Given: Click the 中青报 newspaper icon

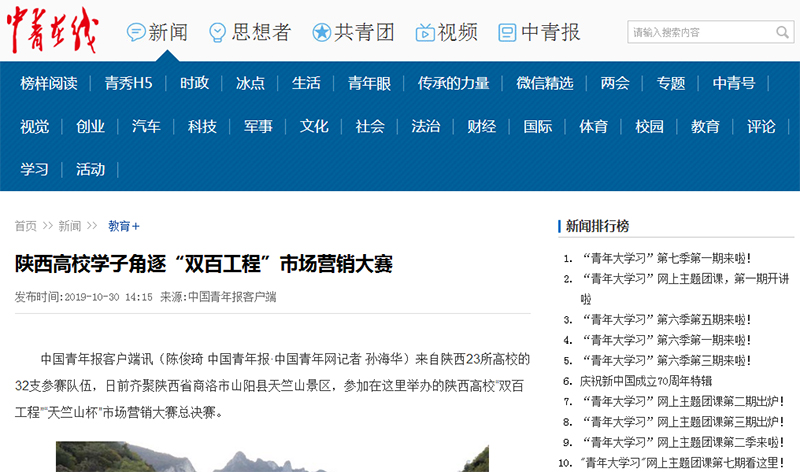Looking at the screenshot, I should (x=508, y=32).
